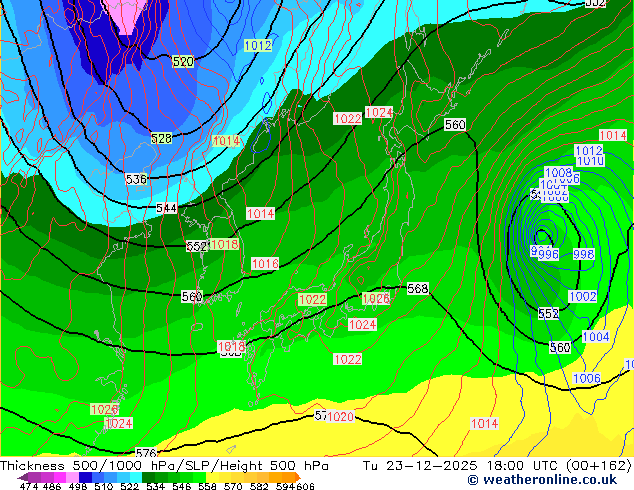Click the green-highlighted 1012 label
This screenshot has width=634, height=490.
[258, 45]
